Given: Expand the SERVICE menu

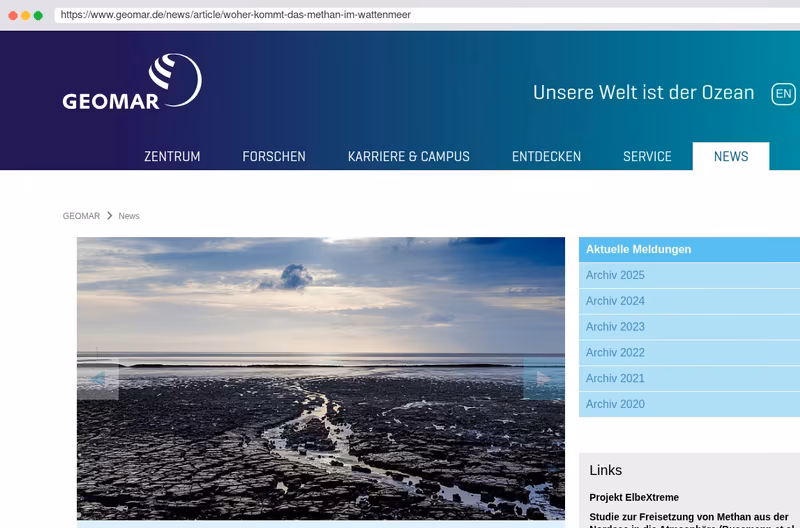Looking at the screenshot, I should [x=647, y=156].
